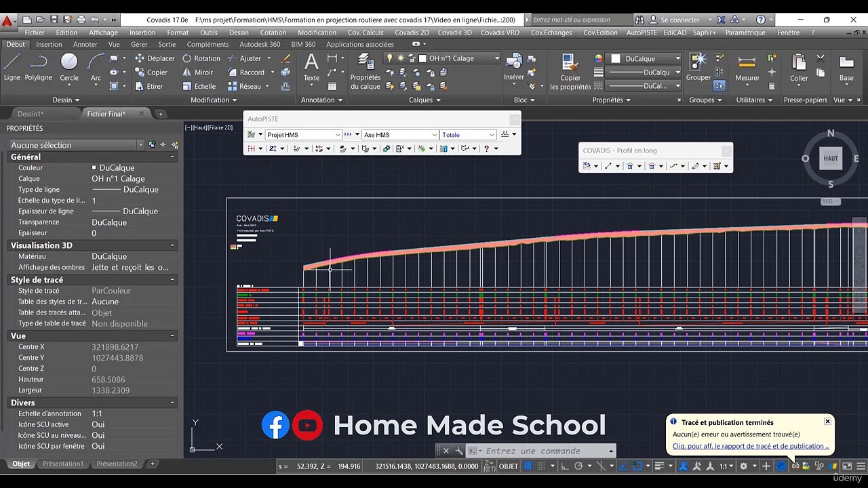Toggle drawing grid display in status bar
Screen dimensions: 868x488
click(x=528, y=466)
